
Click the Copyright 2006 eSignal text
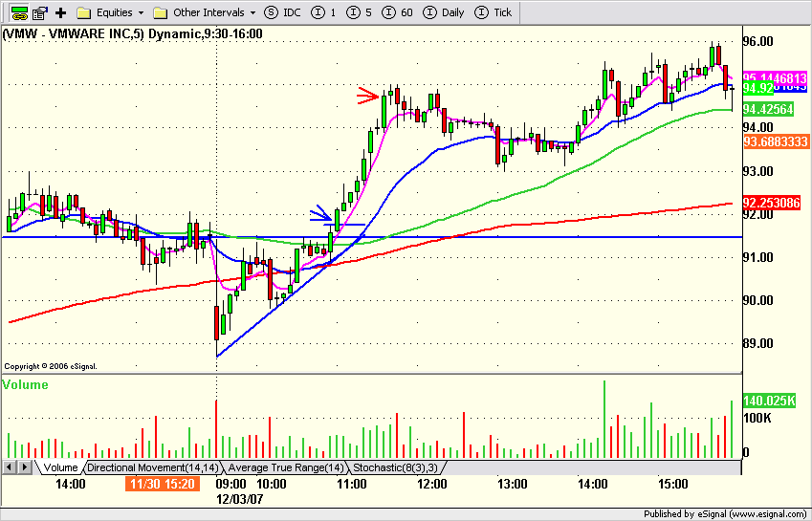[x=51, y=366]
